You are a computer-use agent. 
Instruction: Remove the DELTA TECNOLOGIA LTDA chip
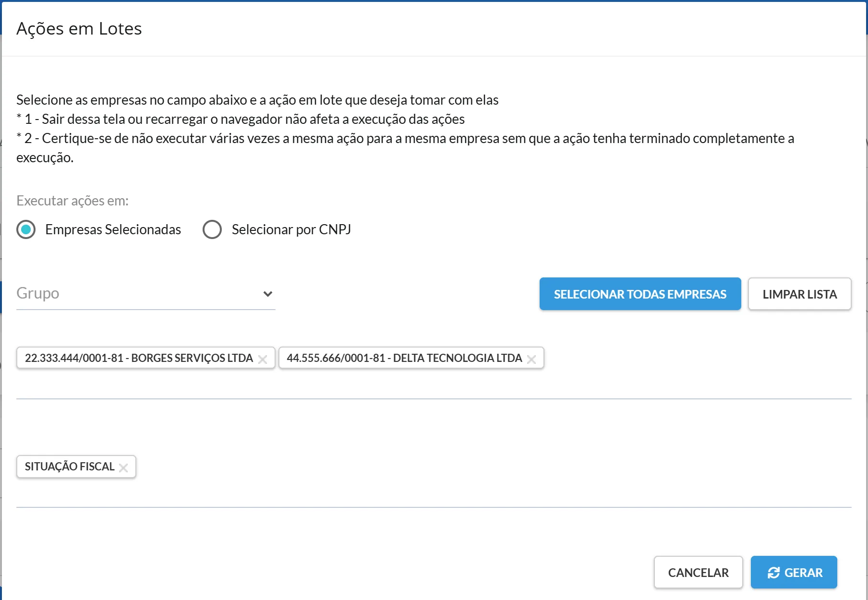(x=531, y=359)
